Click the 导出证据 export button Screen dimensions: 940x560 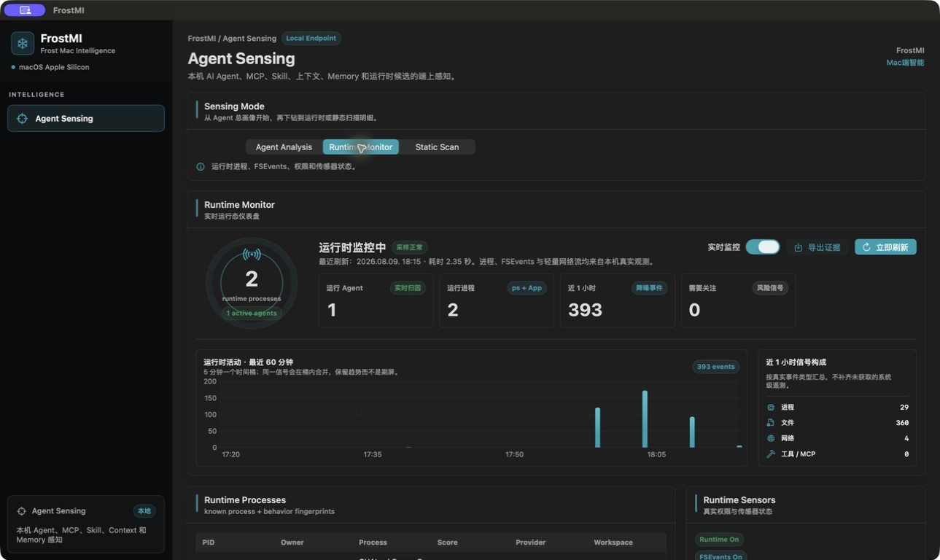point(817,247)
